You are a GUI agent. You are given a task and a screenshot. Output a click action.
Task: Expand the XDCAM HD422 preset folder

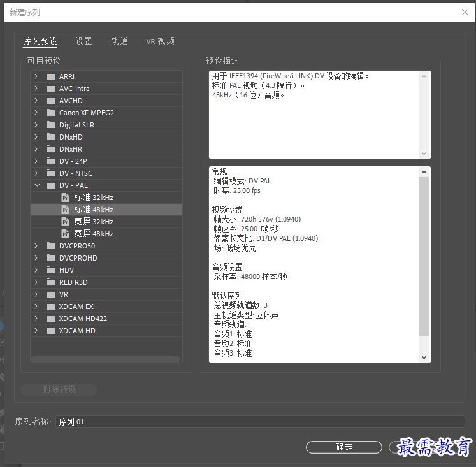pyautogui.click(x=36, y=319)
